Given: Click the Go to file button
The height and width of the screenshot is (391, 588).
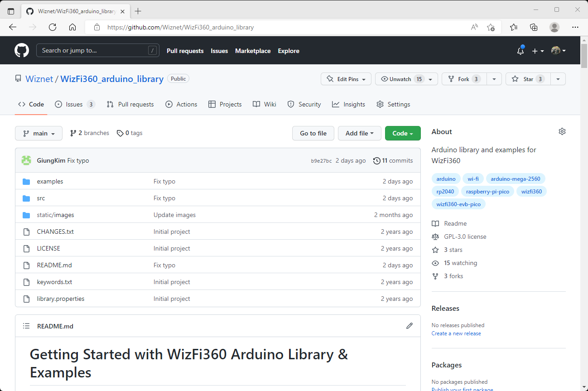Looking at the screenshot, I should pos(313,133).
